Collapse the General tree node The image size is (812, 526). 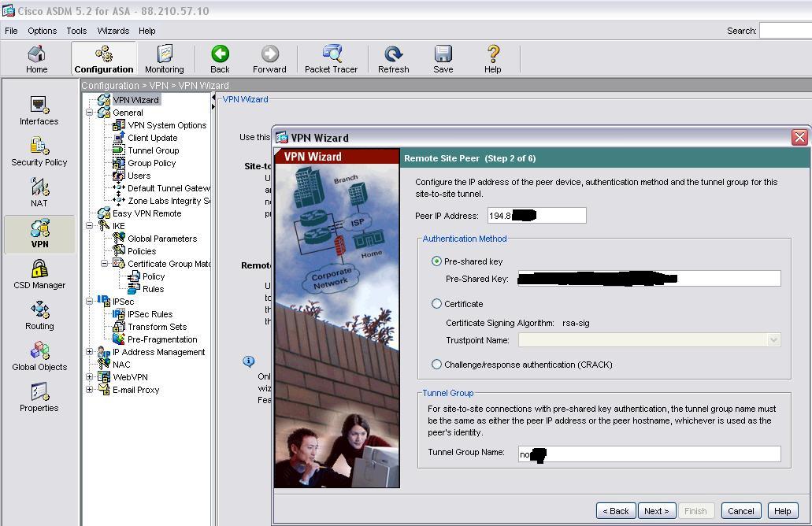pyautogui.click(x=90, y=113)
